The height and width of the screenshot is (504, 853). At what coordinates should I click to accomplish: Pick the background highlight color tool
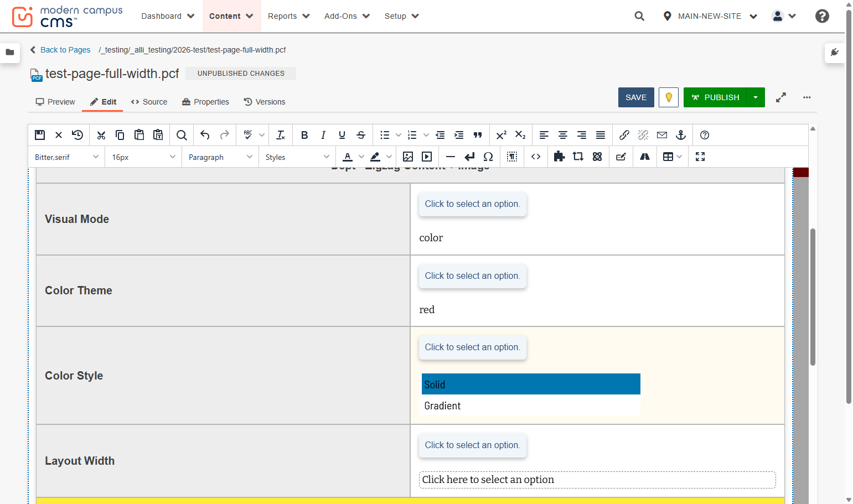click(375, 157)
